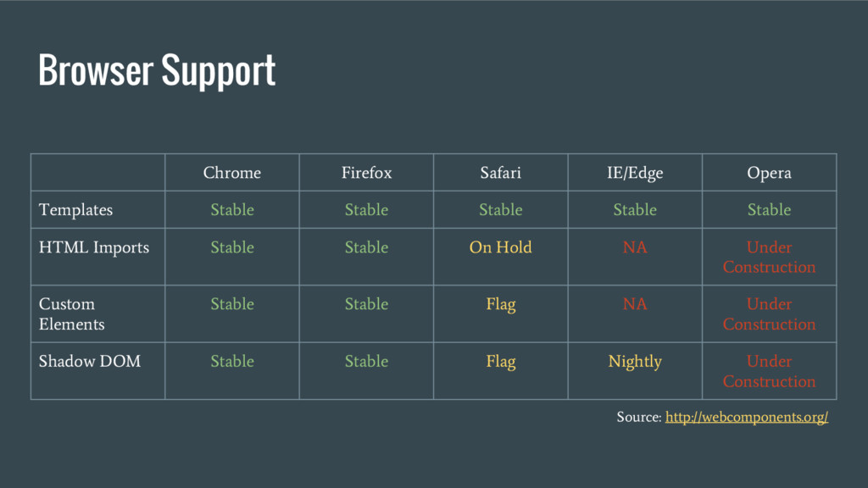Click Flag in the Custom Elements row
The width and height of the screenshot is (868, 488).
pos(500,305)
